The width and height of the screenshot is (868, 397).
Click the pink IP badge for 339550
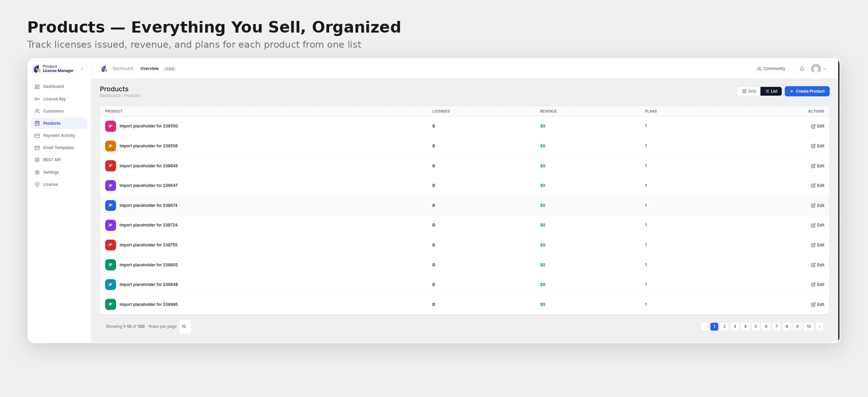(x=110, y=126)
